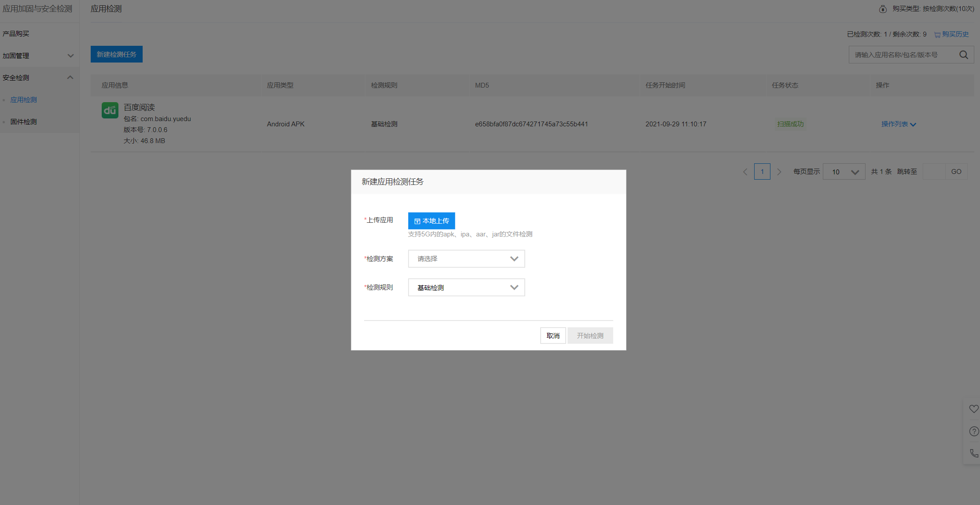The width and height of the screenshot is (980, 505).
Task: Click the Android APK cell
Action: click(x=286, y=124)
